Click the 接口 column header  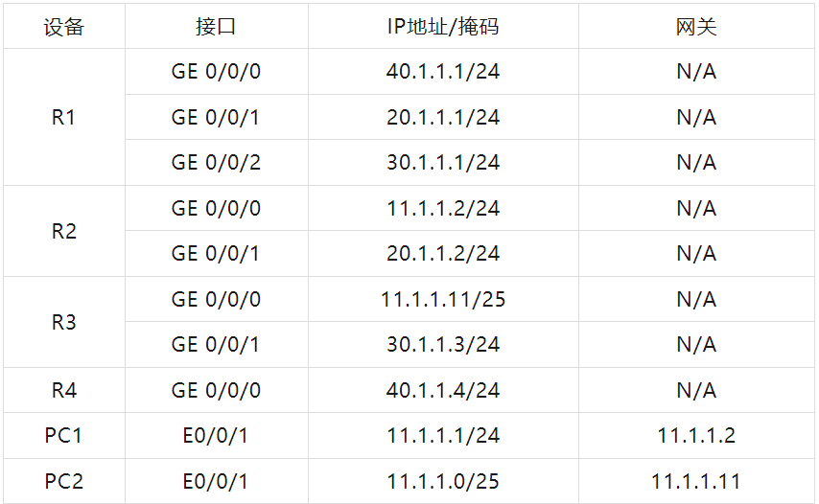(x=216, y=27)
